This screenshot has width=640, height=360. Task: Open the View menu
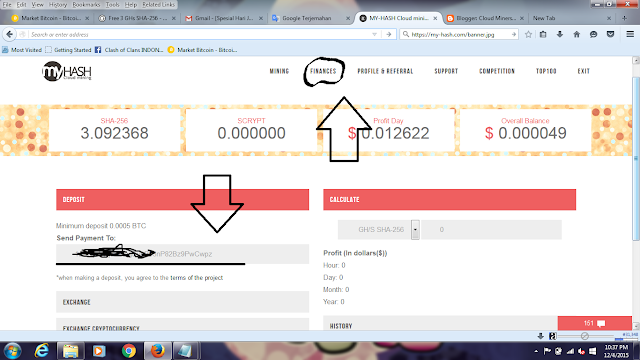pos(37,4)
